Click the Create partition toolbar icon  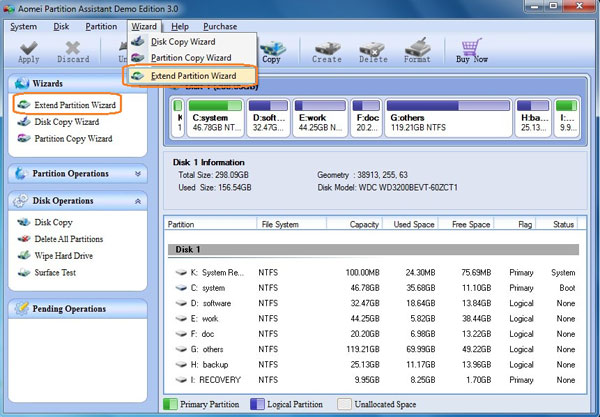pyautogui.click(x=328, y=47)
